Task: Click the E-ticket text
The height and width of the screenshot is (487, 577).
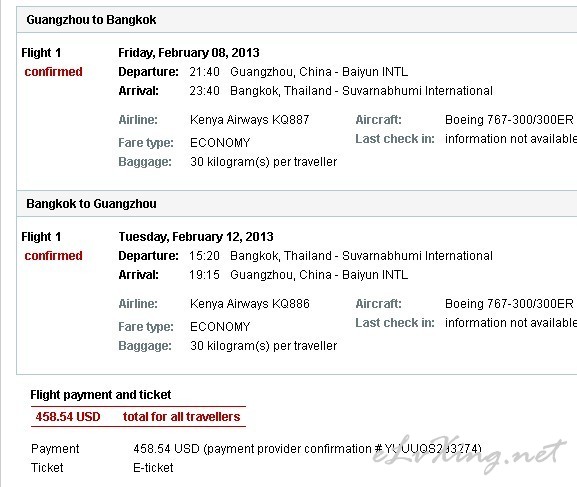Action: [153, 468]
